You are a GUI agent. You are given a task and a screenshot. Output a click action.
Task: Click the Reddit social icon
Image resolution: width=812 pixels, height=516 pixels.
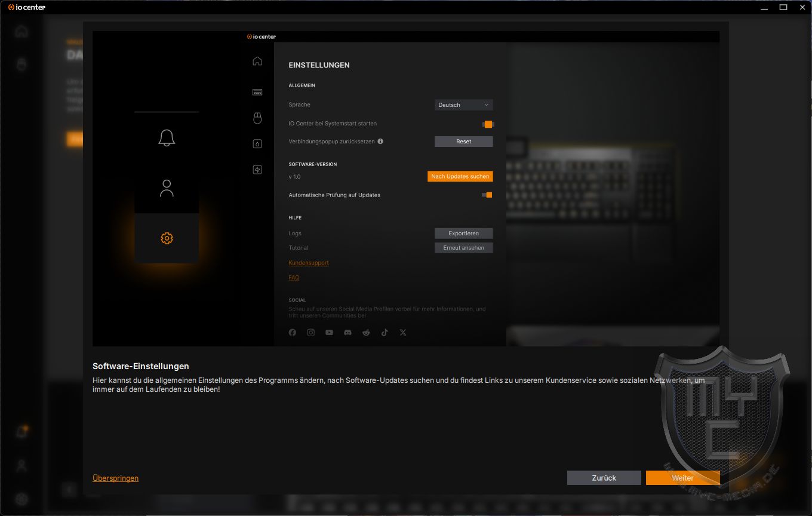click(366, 333)
